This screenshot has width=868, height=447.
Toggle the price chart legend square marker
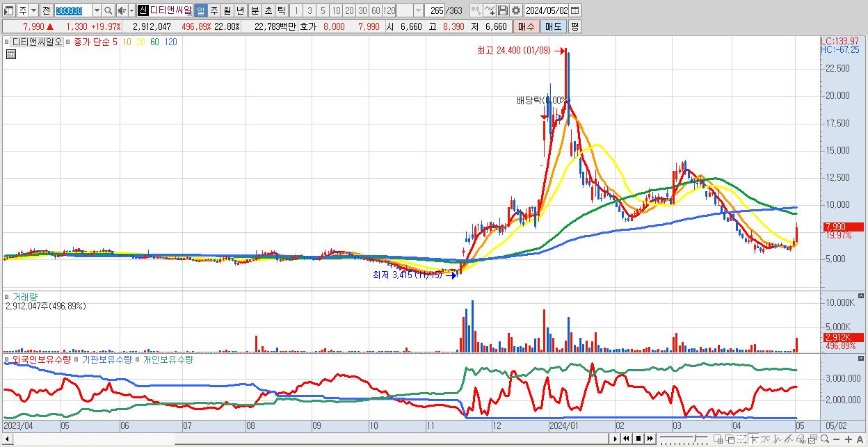coord(6,42)
